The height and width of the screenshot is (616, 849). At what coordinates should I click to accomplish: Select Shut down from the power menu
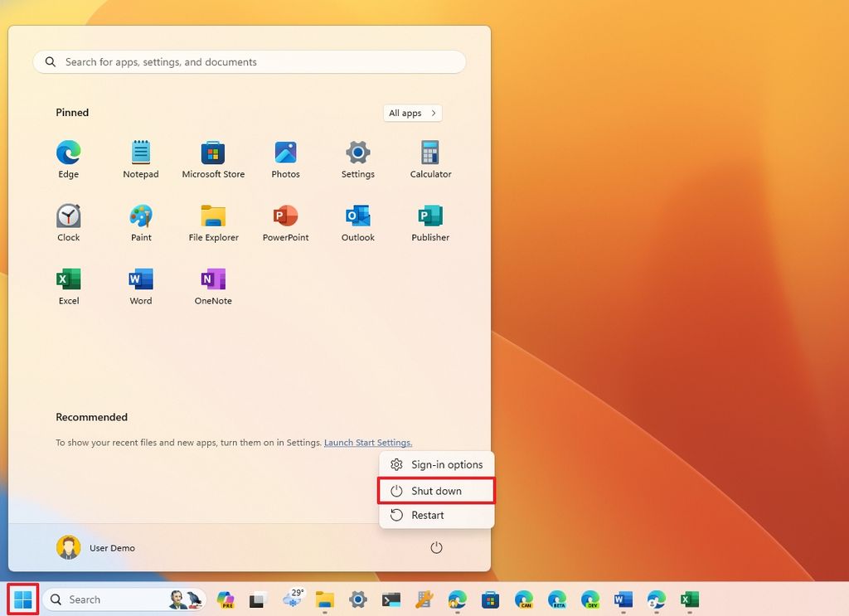click(437, 491)
